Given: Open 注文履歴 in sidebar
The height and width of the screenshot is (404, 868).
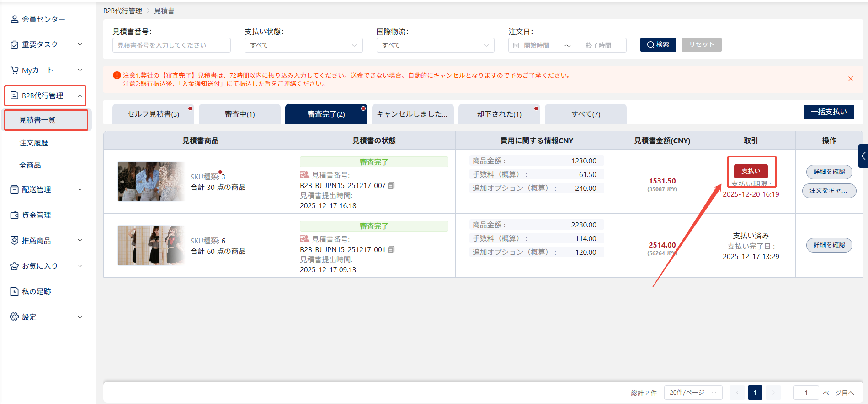Looking at the screenshot, I should click(x=33, y=143).
